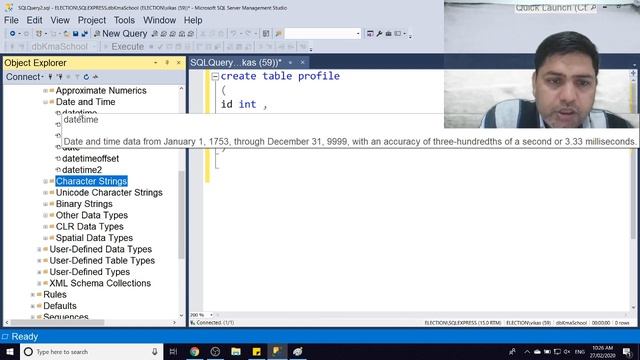Screen dimensions: 640x360
Task: Open Object Explorer window position dropdown
Action: click(x=156, y=62)
